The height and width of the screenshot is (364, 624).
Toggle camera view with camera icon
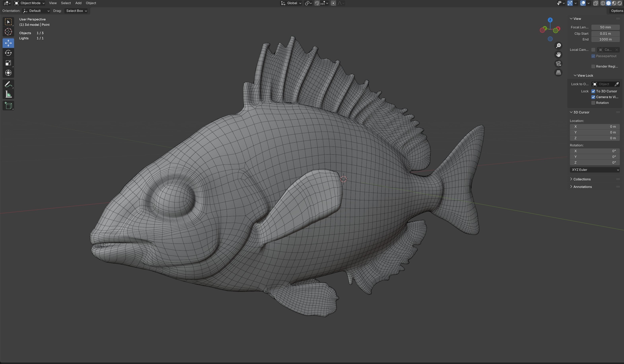(558, 64)
